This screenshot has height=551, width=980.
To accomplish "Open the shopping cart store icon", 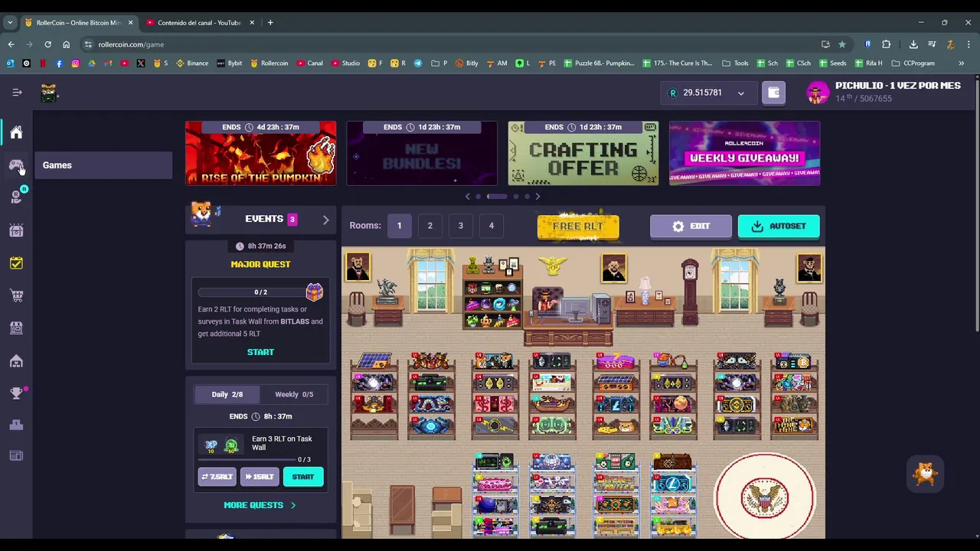I will click(x=16, y=295).
